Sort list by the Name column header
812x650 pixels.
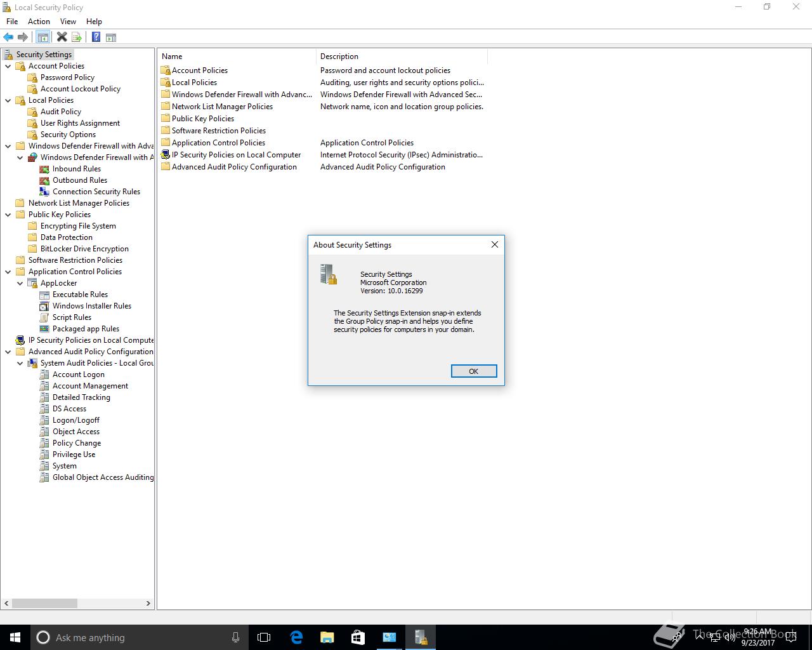pyautogui.click(x=237, y=56)
